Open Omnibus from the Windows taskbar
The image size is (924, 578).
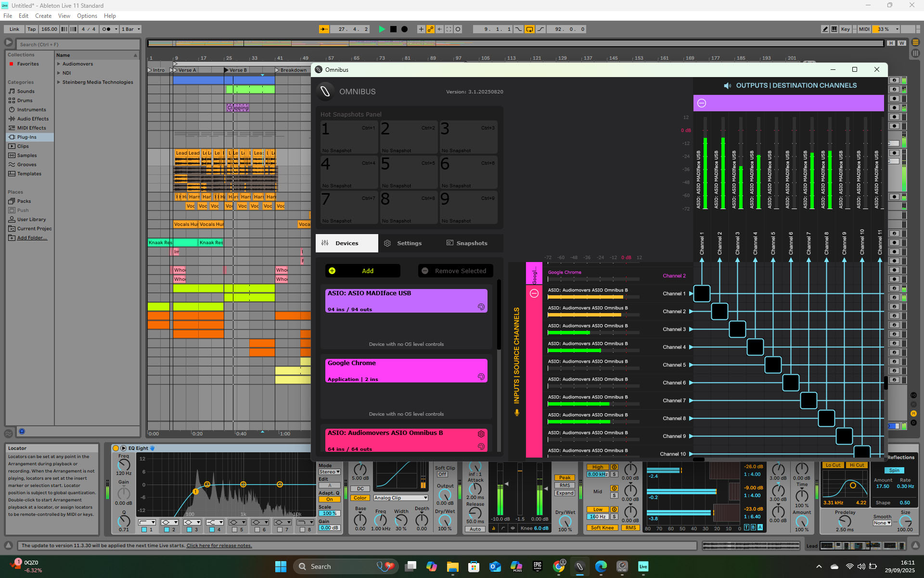click(x=579, y=566)
